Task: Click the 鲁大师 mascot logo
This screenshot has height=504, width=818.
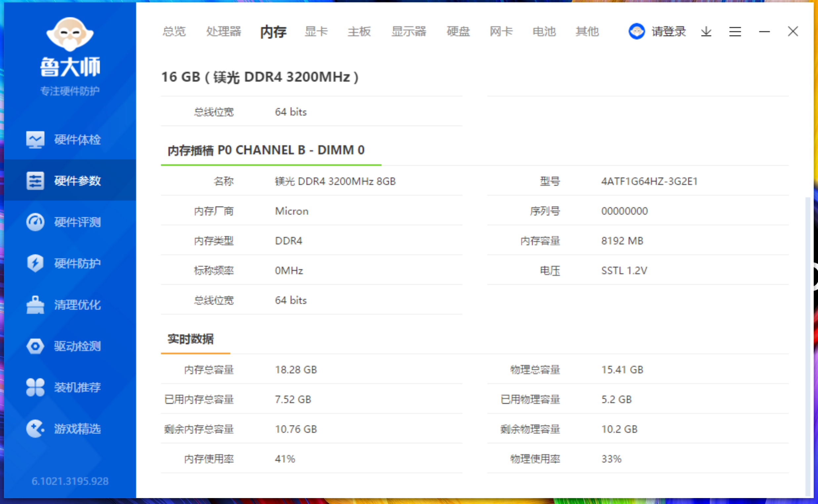Action: click(x=70, y=34)
